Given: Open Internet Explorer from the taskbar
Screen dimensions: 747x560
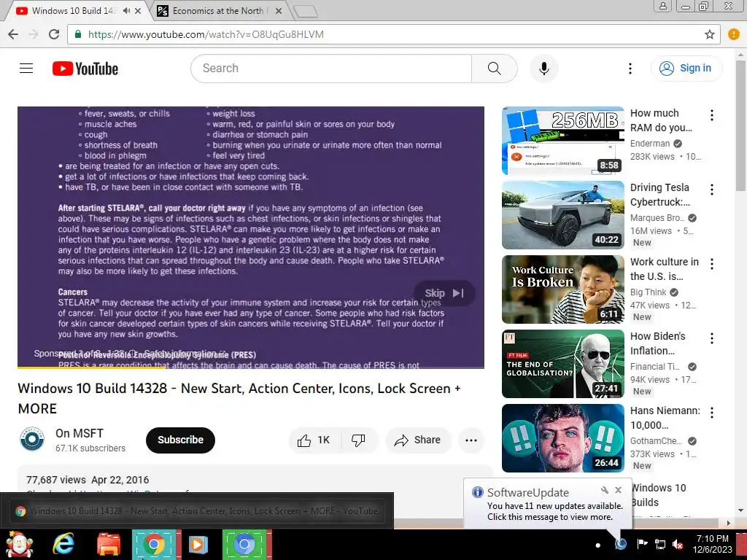Looking at the screenshot, I should click(63, 544).
